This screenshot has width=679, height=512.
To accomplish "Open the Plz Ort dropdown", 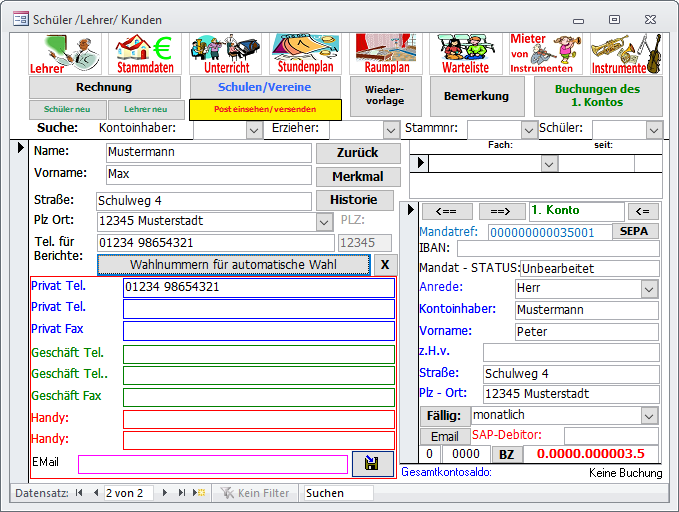I will 323,221.
